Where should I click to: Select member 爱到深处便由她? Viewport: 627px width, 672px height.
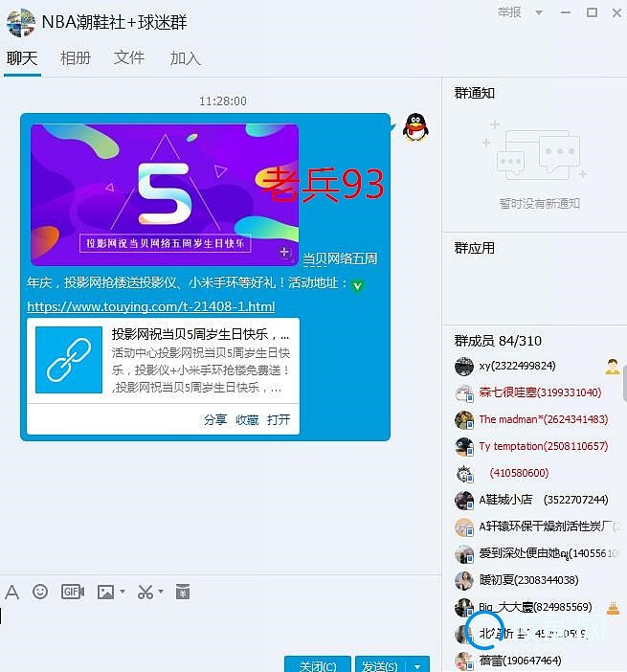point(549,553)
